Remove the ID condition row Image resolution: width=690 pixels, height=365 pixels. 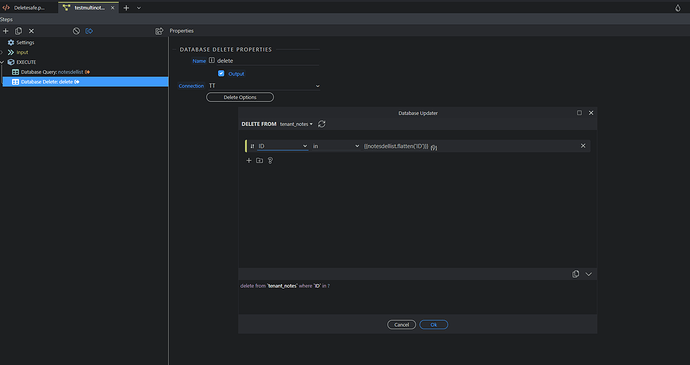click(x=583, y=146)
